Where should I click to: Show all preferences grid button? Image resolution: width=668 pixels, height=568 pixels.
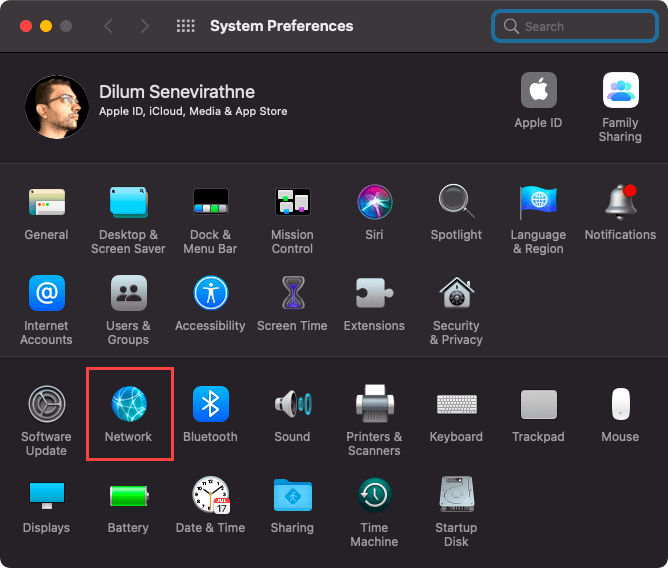pyautogui.click(x=186, y=26)
